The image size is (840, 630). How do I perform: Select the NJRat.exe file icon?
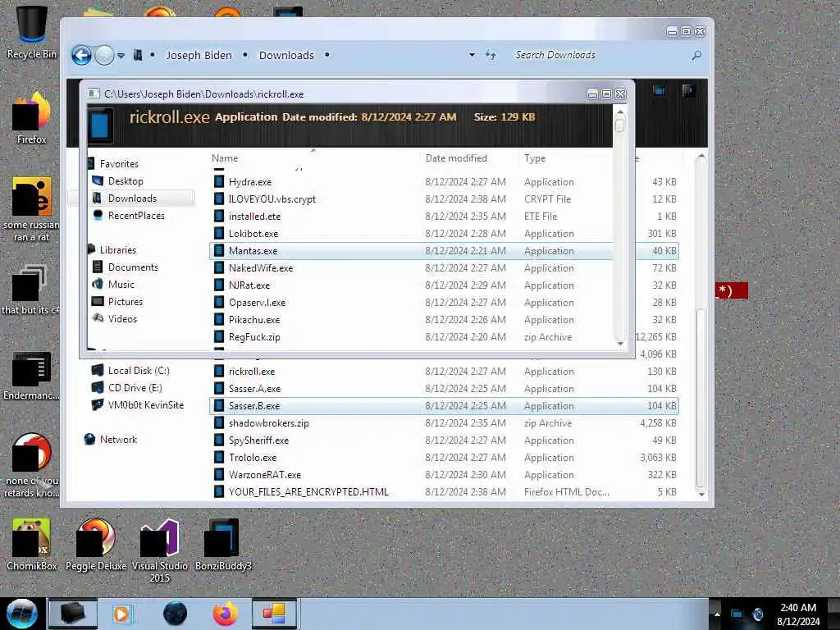pos(218,285)
